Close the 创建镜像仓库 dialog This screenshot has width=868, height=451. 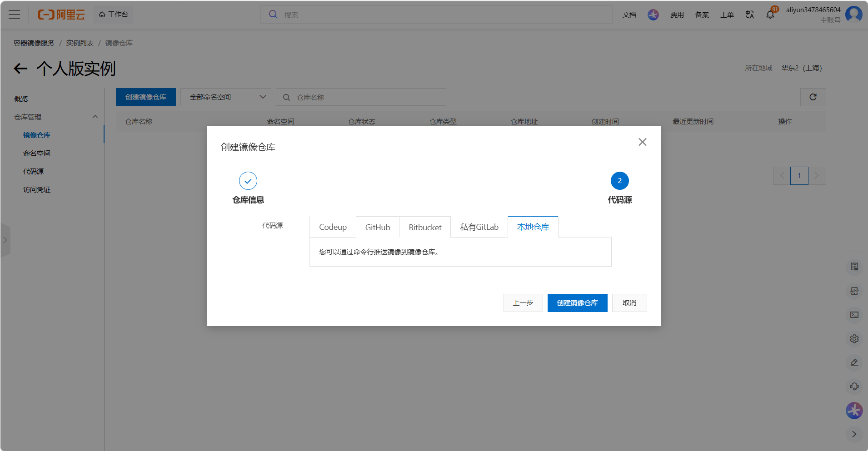coord(642,142)
